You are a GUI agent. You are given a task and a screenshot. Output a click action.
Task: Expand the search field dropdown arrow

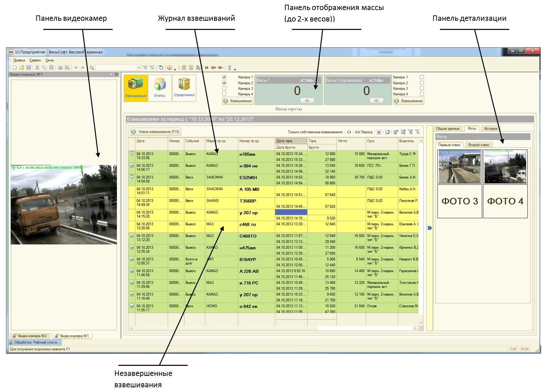139,68
